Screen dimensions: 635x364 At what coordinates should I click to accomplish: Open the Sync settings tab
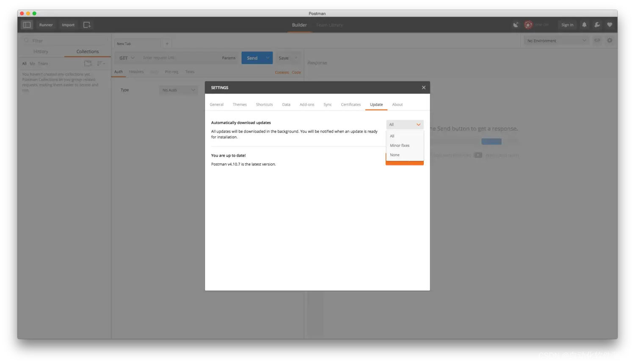coord(328,105)
